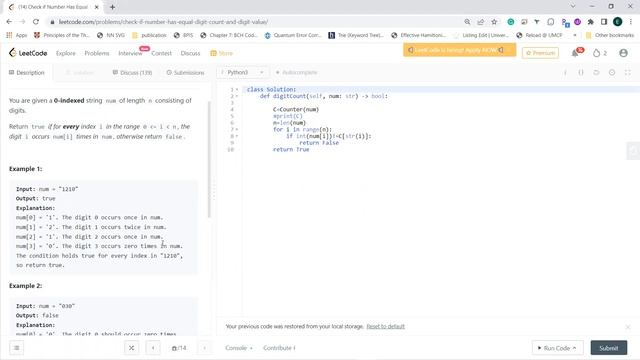
Task: Open the Chrome three-dot menu
Action: [631, 22]
